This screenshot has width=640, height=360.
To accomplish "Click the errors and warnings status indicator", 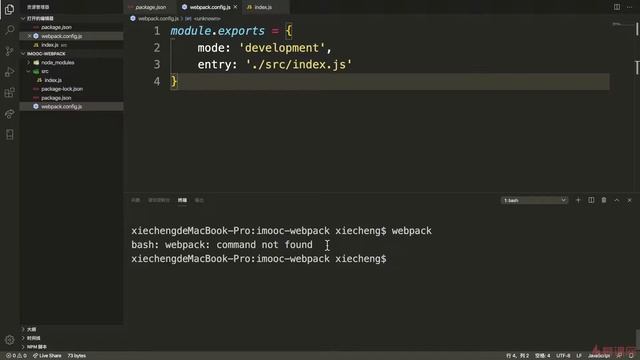I will tap(16, 356).
